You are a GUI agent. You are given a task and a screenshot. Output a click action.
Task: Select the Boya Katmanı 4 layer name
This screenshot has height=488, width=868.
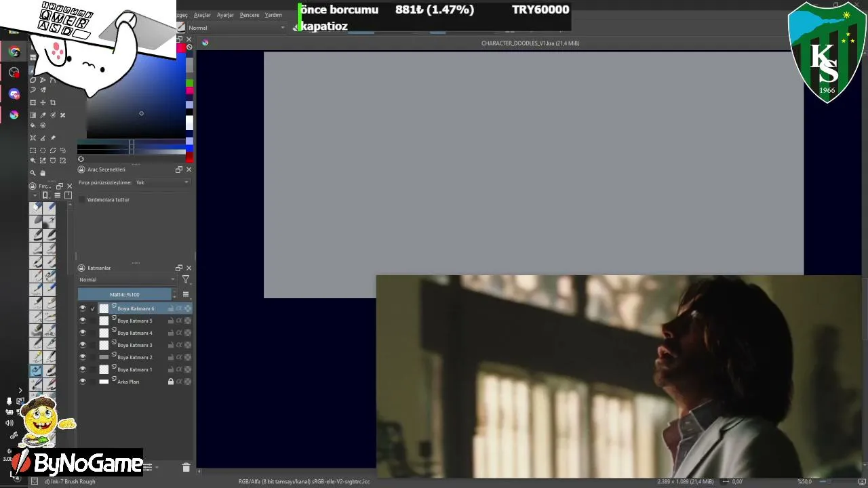135,333
